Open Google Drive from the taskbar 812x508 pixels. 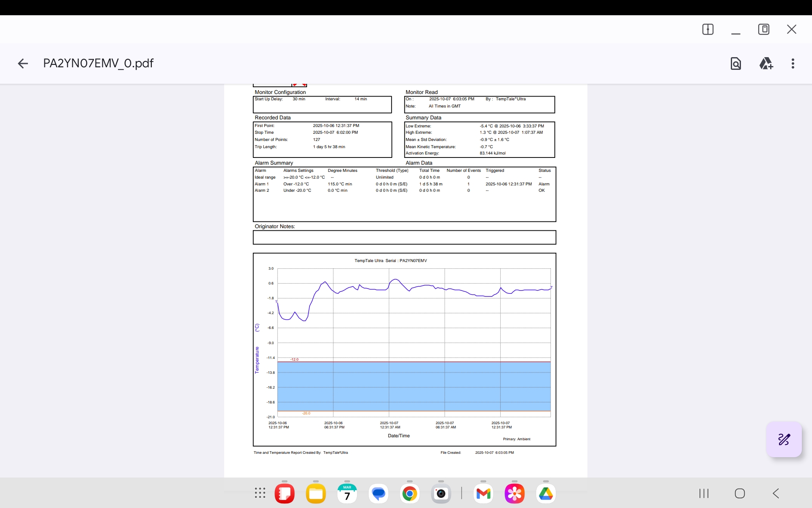(x=546, y=494)
